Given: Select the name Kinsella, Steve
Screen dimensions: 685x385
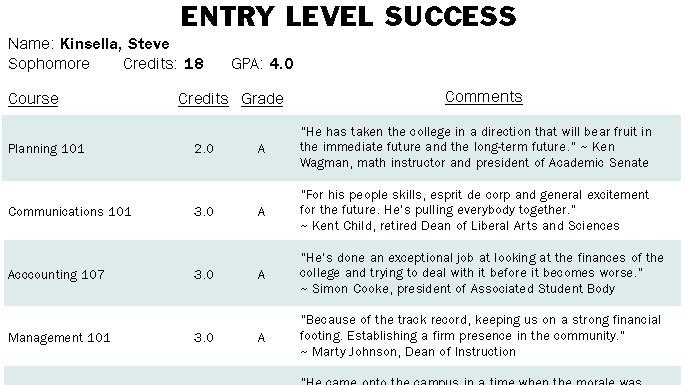Looking at the screenshot, I should pos(114,44).
